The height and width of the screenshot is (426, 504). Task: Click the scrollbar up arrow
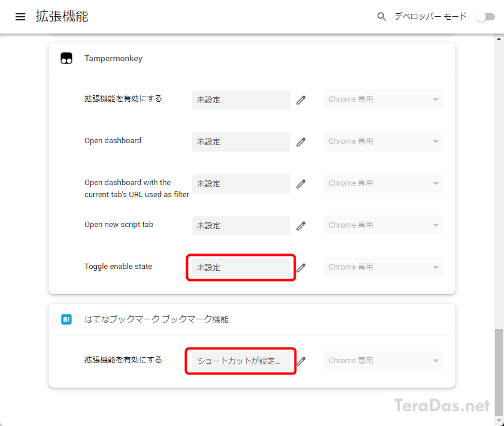point(499,40)
